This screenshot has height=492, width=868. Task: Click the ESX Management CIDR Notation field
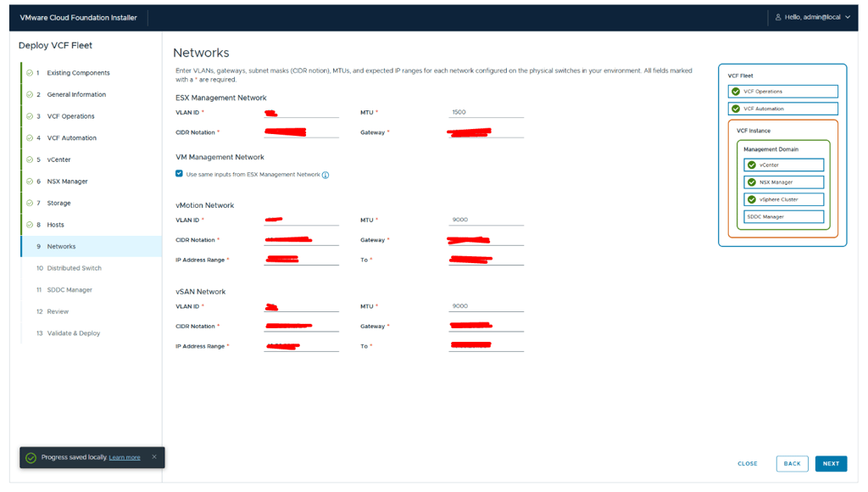[301, 132]
